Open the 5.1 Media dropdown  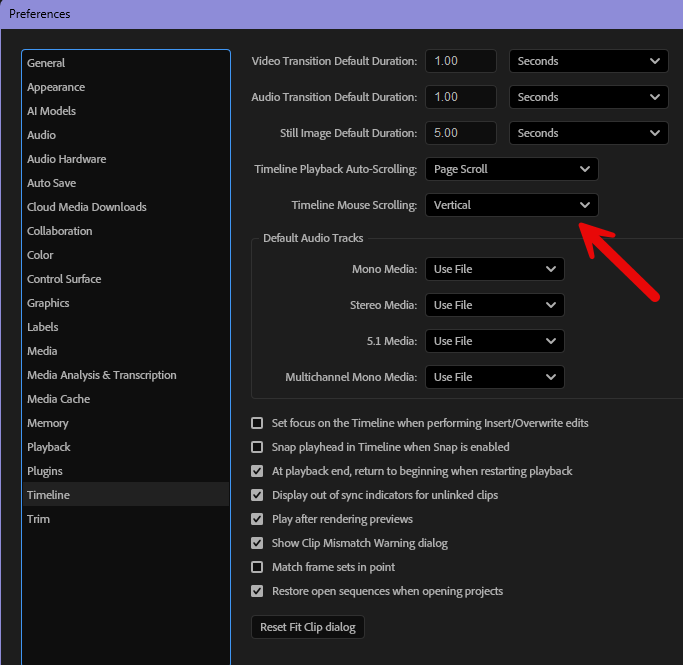[x=494, y=341]
